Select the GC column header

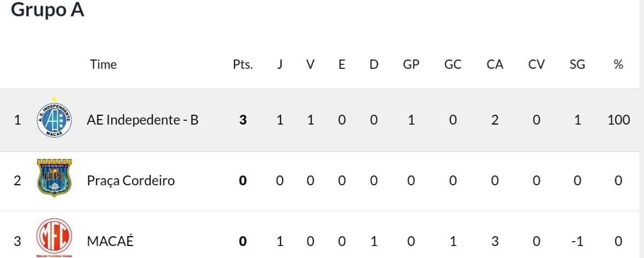pyautogui.click(x=452, y=64)
